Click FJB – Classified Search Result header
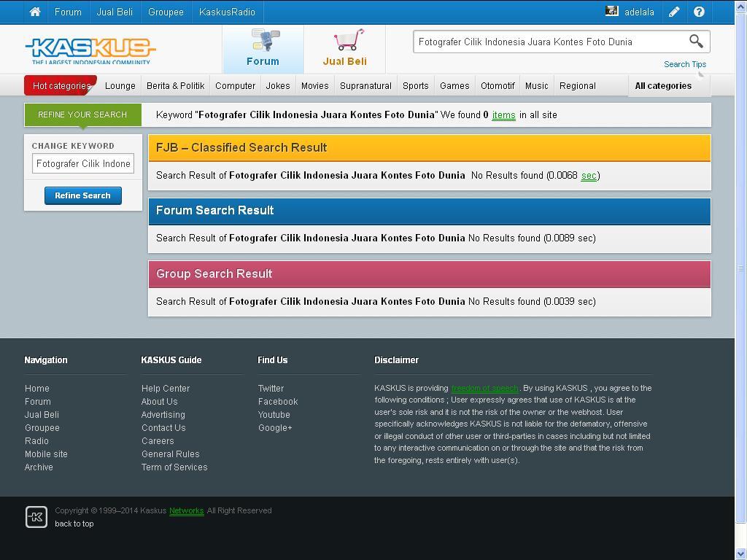Screen dimensions: 747x560 pyautogui.click(x=429, y=147)
